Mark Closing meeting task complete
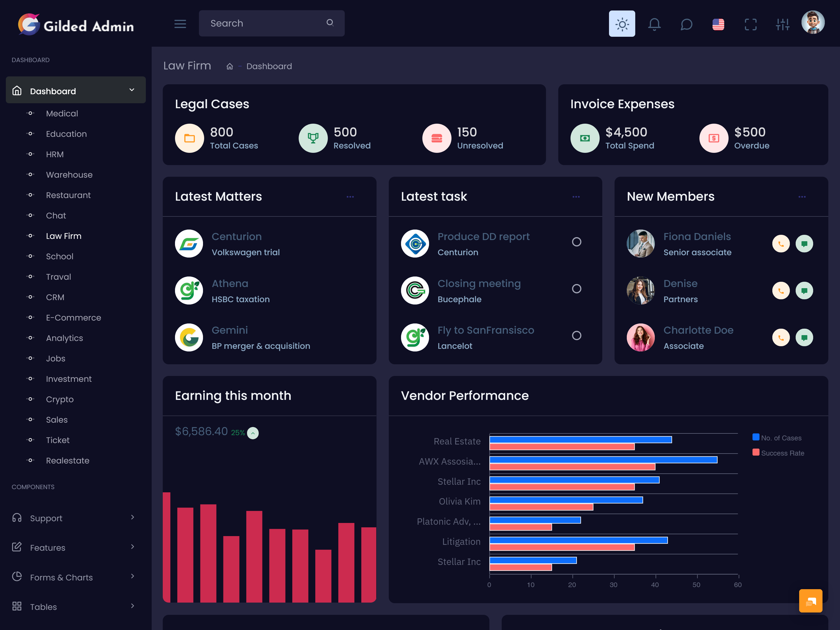 (x=576, y=289)
